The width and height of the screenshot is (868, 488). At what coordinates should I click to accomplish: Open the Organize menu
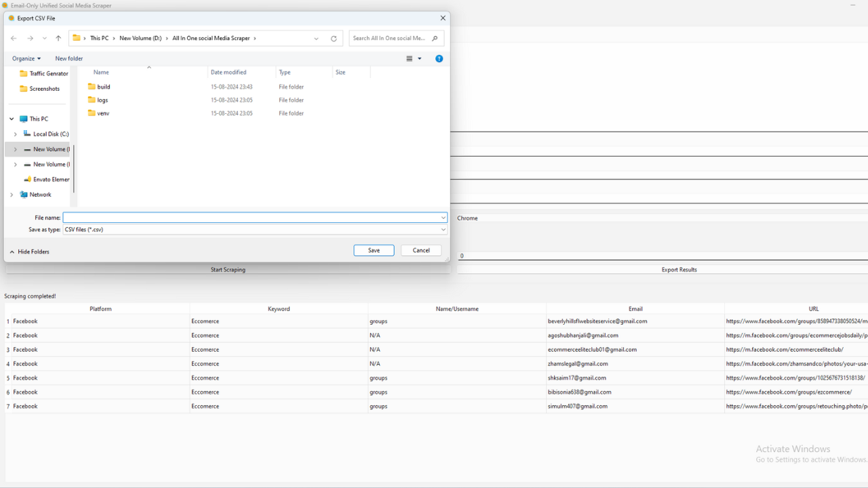[26, 58]
